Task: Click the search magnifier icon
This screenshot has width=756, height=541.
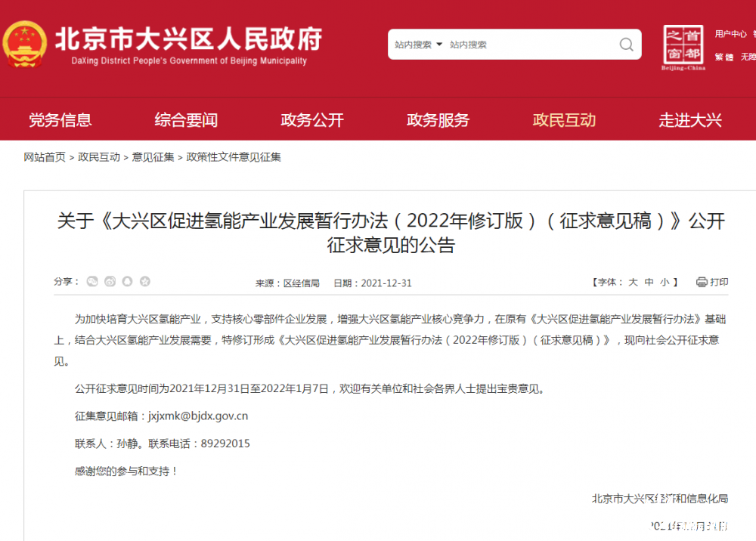Action: click(x=626, y=45)
